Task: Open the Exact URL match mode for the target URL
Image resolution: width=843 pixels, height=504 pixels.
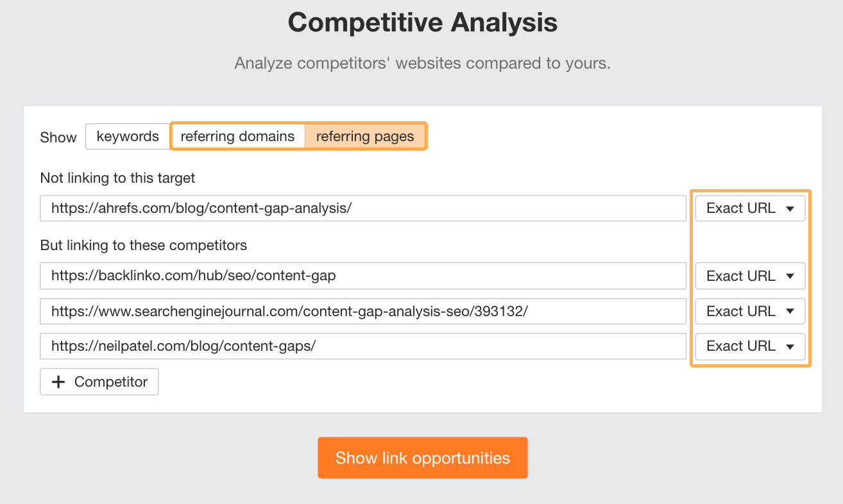Action: coord(750,208)
